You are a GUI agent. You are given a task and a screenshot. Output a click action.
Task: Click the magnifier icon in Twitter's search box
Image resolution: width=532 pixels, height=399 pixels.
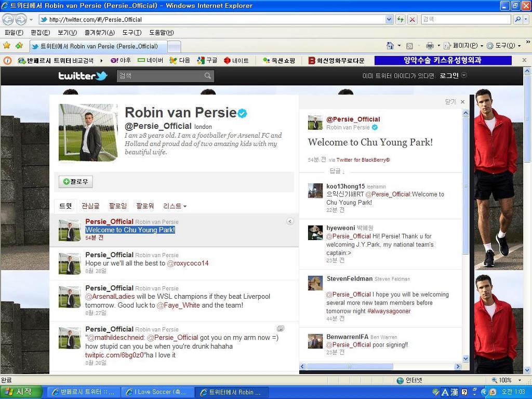coord(208,76)
